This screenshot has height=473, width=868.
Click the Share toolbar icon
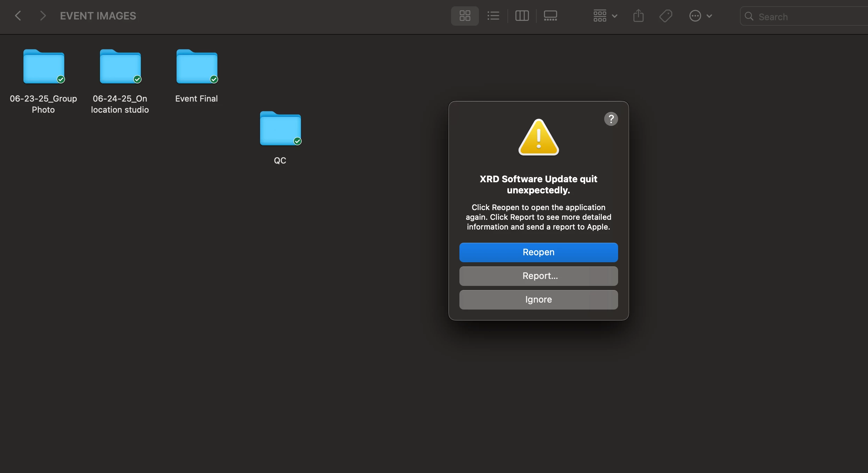(638, 16)
